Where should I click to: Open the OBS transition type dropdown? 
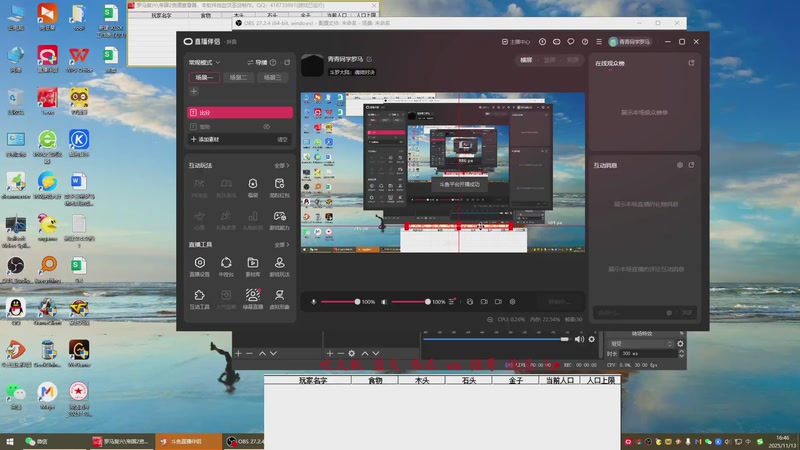(641, 344)
